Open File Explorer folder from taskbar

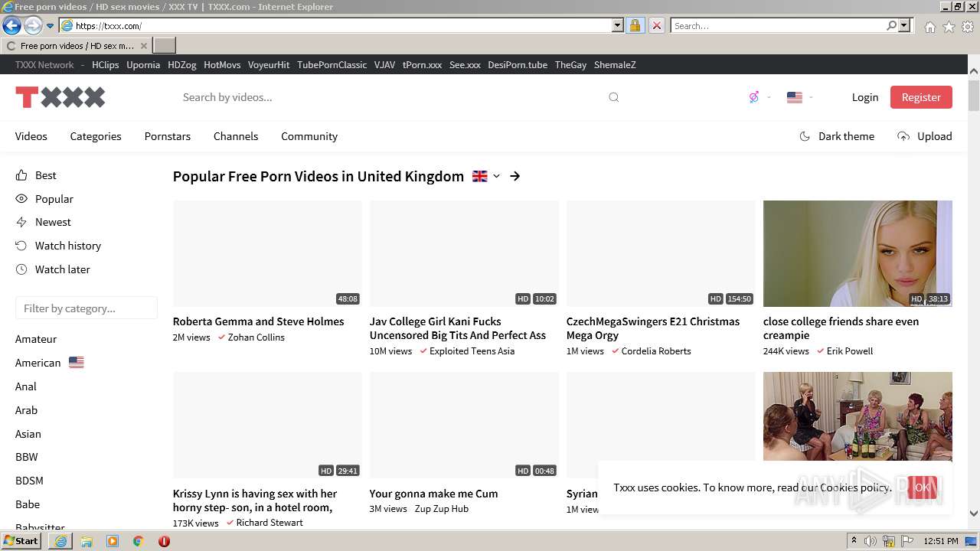tap(87, 541)
